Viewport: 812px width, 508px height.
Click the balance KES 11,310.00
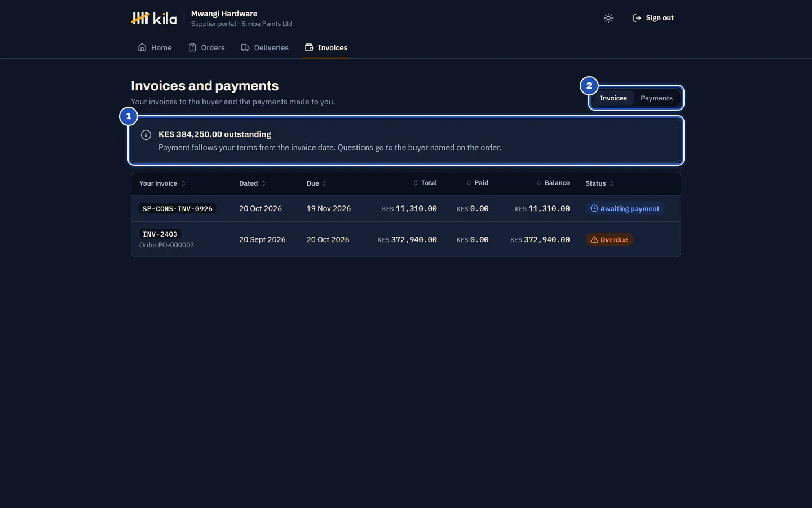pos(542,209)
